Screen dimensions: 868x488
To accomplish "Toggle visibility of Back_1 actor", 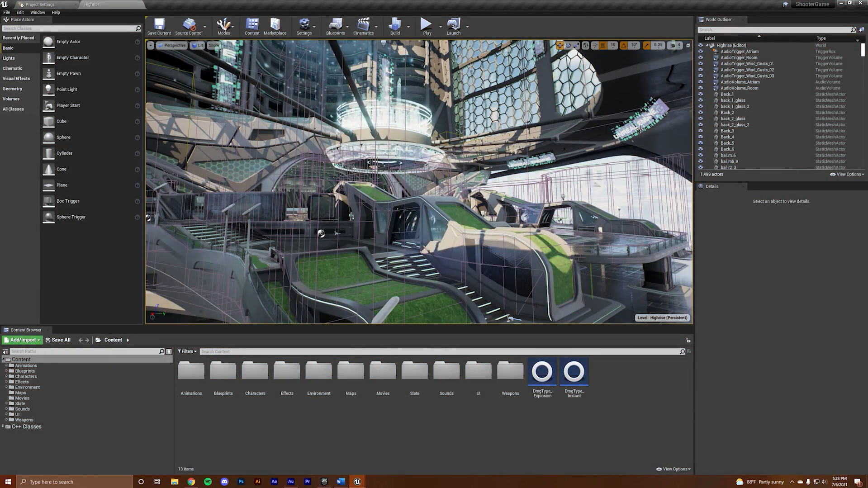I will coord(701,95).
